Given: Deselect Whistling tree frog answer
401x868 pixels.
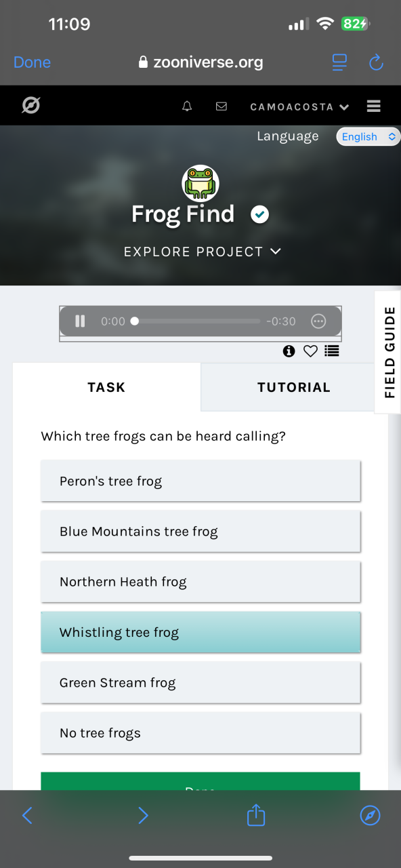Looking at the screenshot, I should tap(200, 633).
